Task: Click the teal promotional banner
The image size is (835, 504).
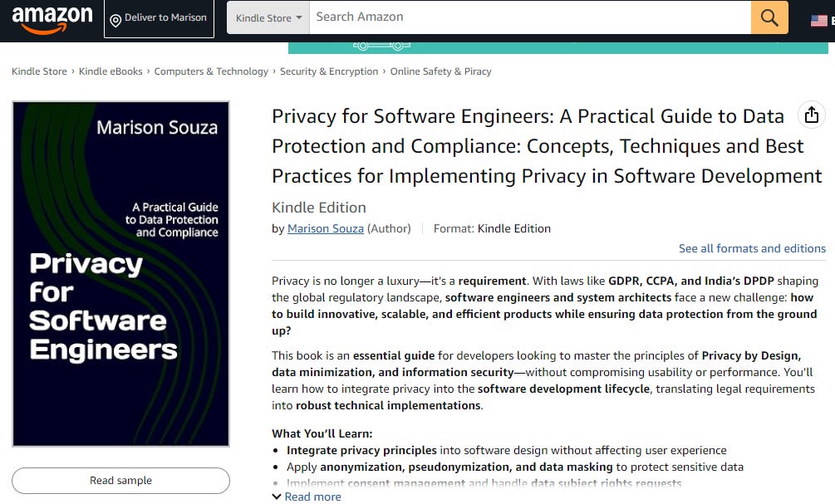Action: click(558, 47)
